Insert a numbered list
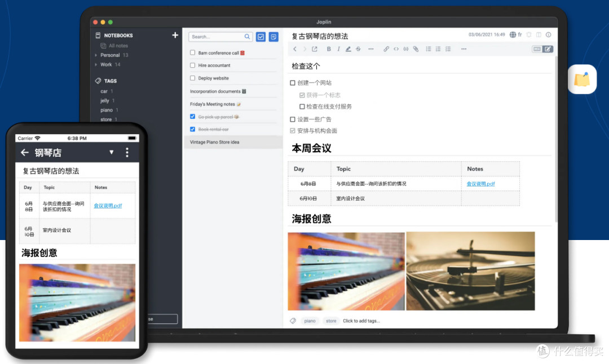The height and width of the screenshot is (364, 609). click(438, 49)
